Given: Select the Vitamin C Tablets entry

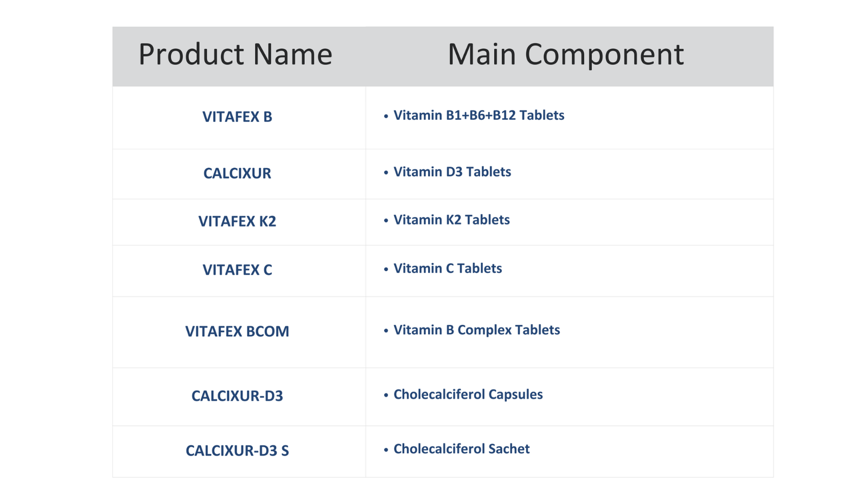Looking at the screenshot, I should (448, 268).
